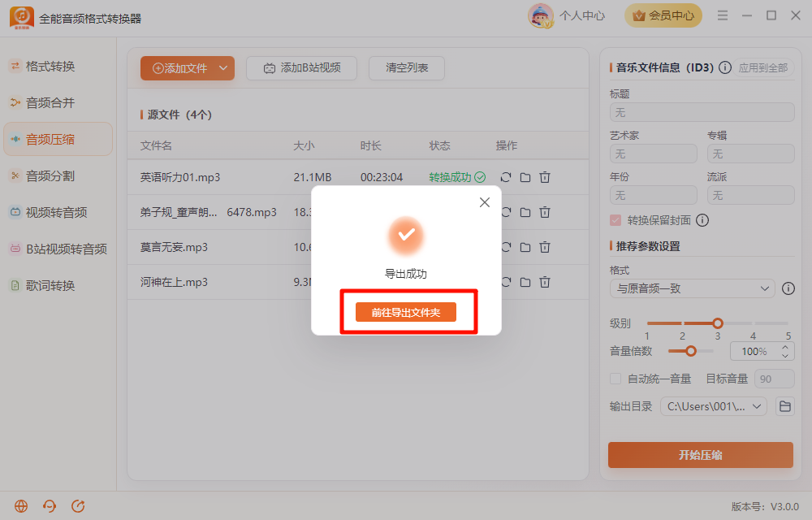Close the 导出成功 dialog
This screenshot has width=812, height=520.
[485, 202]
